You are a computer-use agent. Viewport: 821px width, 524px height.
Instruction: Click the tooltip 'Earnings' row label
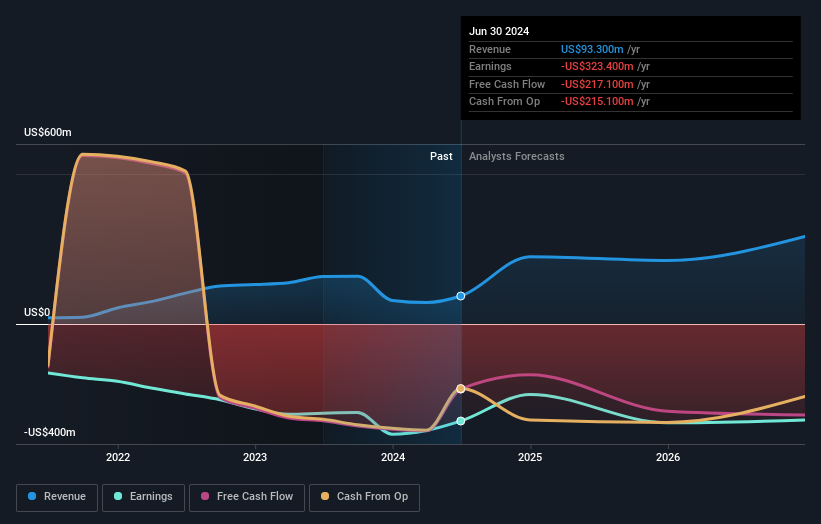point(490,66)
